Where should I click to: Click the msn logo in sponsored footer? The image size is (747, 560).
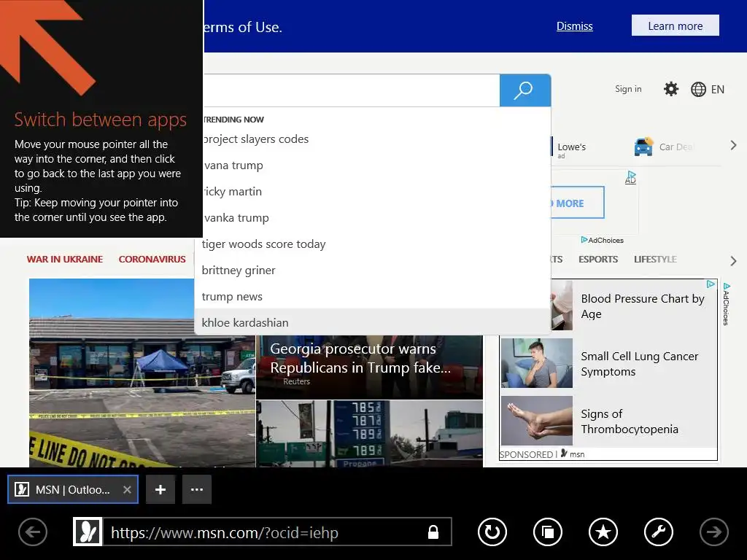tap(572, 454)
